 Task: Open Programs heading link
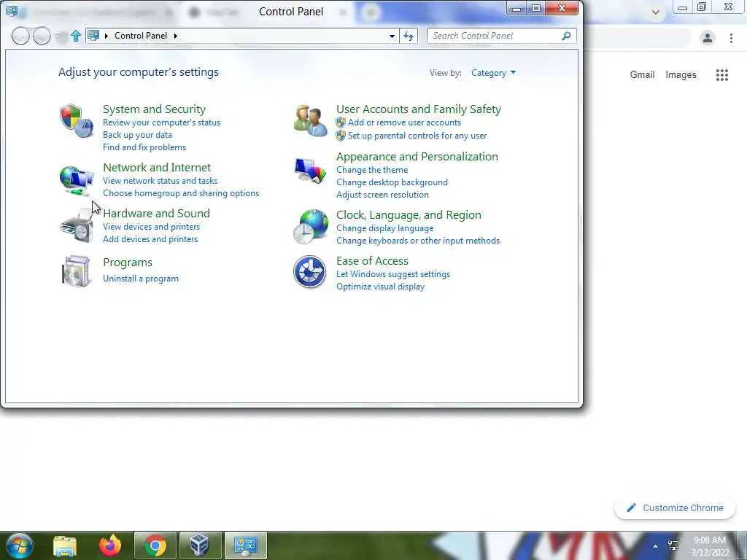pyautogui.click(x=128, y=262)
